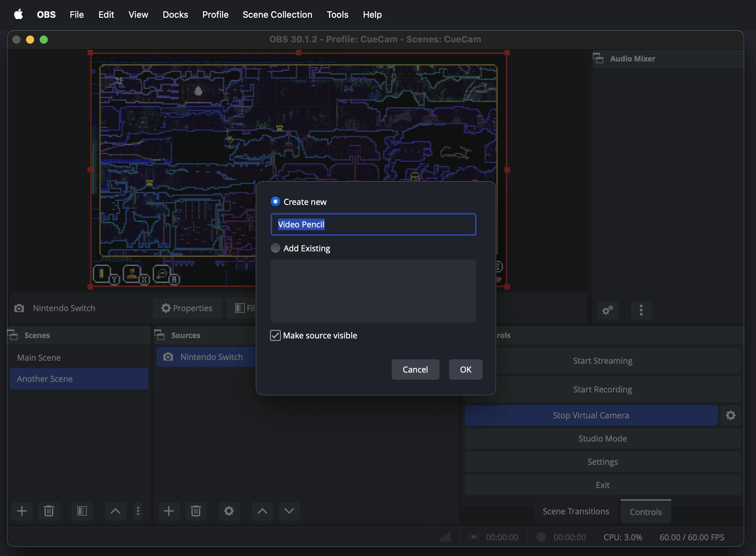Click scene transitions dropdown expander
The image size is (756, 556).
coord(576,511)
